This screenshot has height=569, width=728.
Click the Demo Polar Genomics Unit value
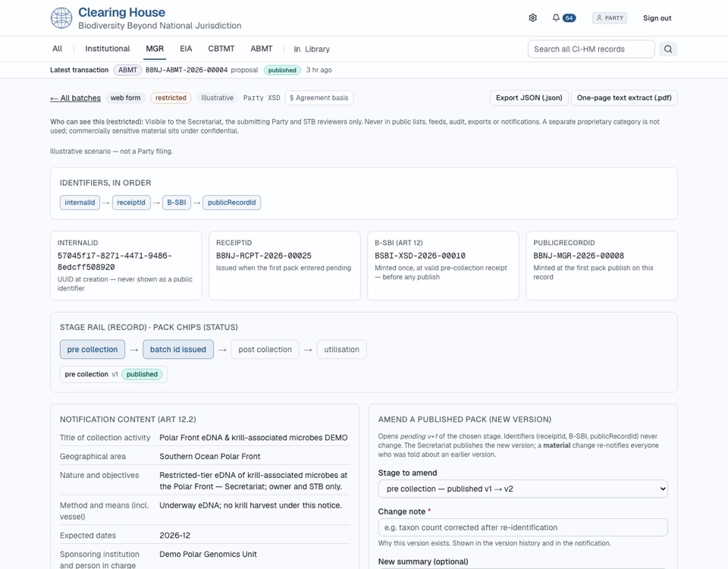tap(208, 554)
